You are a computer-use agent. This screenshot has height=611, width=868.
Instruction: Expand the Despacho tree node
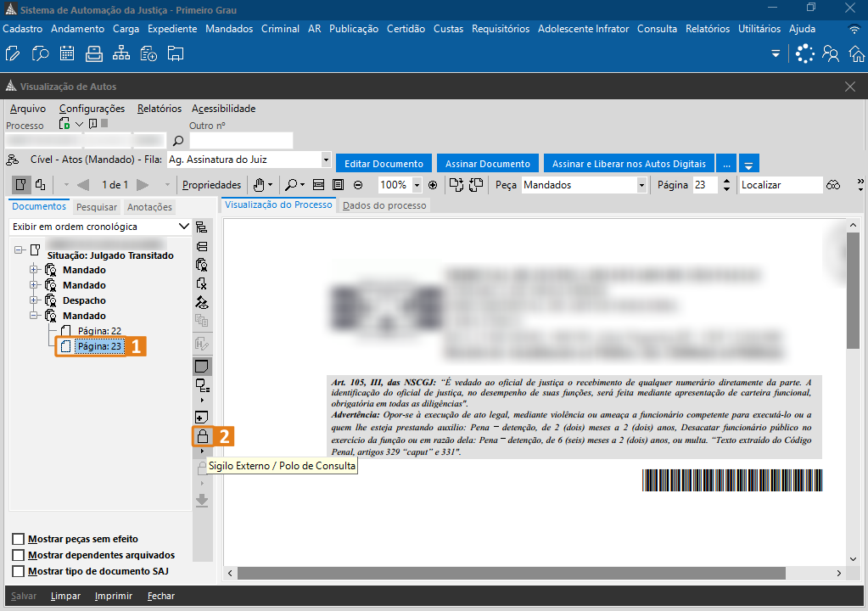(34, 300)
